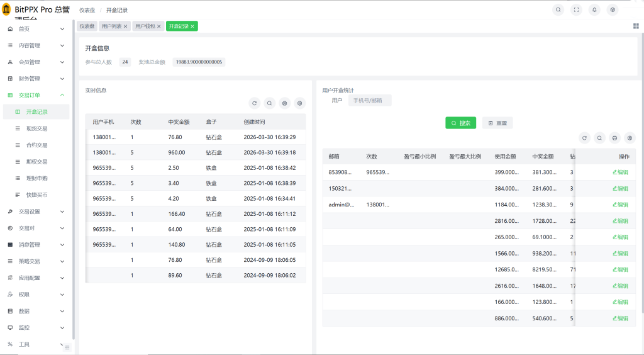
Task: Click 编辑 for row with 12685.0
Action: click(x=620, y=269)
